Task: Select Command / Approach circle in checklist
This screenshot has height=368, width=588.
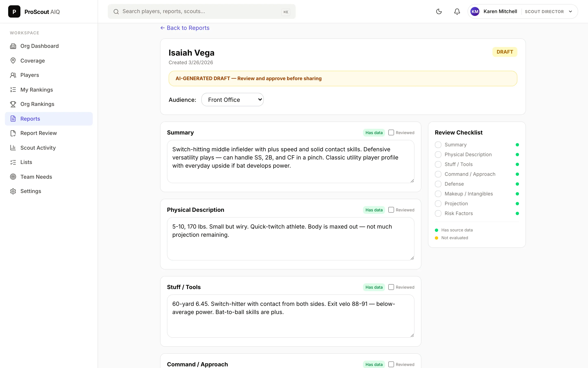Action: tap(438, 174)
